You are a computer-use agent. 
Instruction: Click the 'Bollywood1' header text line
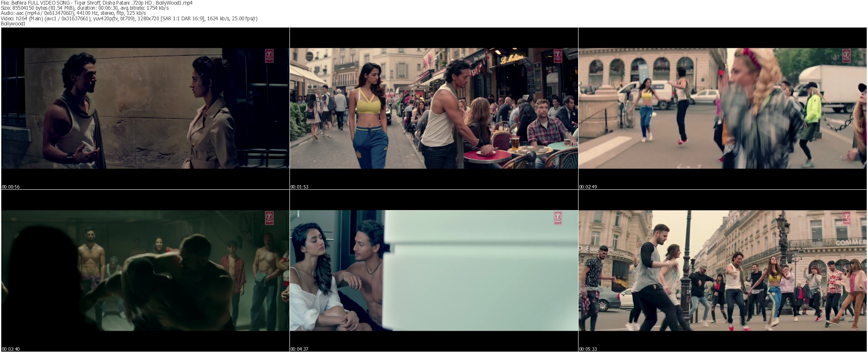click(13, 24)
